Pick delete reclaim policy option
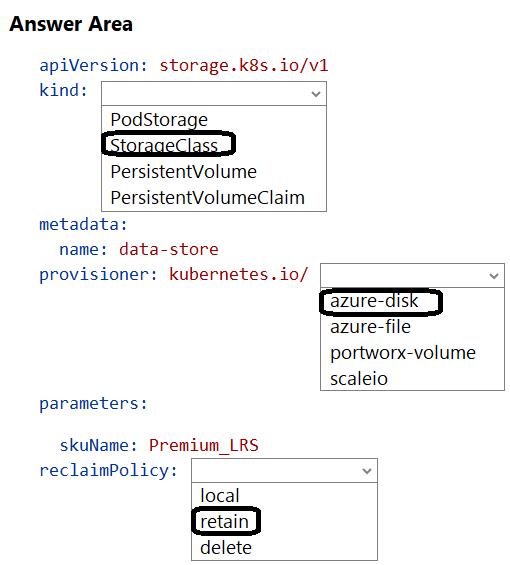Image resolution: width=510 pixels, height=565 pixels. coord(226,548)
